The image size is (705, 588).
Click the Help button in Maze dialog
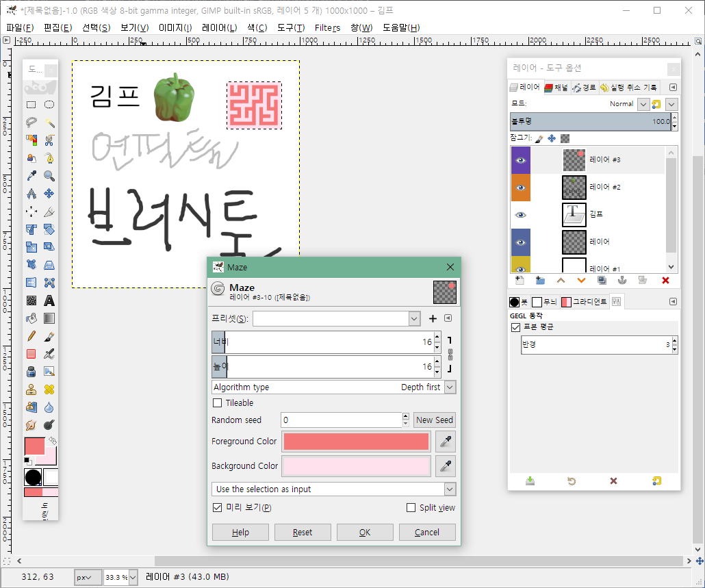pyautogui.click(x=240, y=533)
